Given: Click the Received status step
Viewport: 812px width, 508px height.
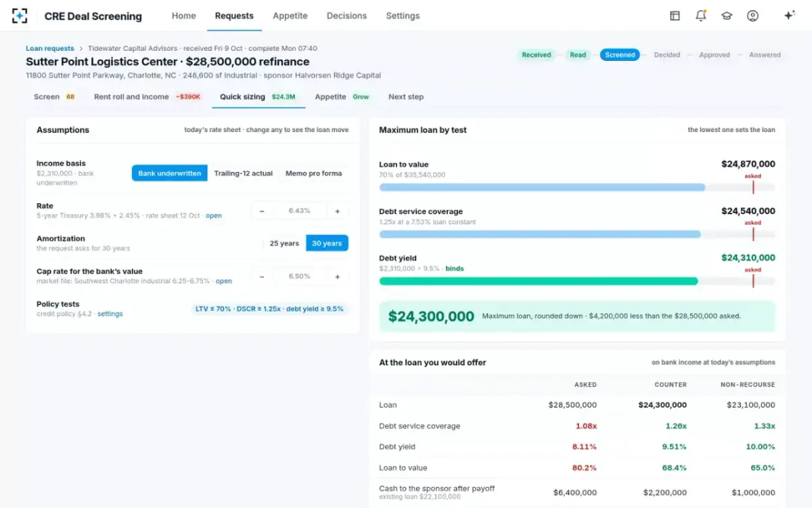Looking at the screenshot, I should pyautogui.click(x=537, y=55).
